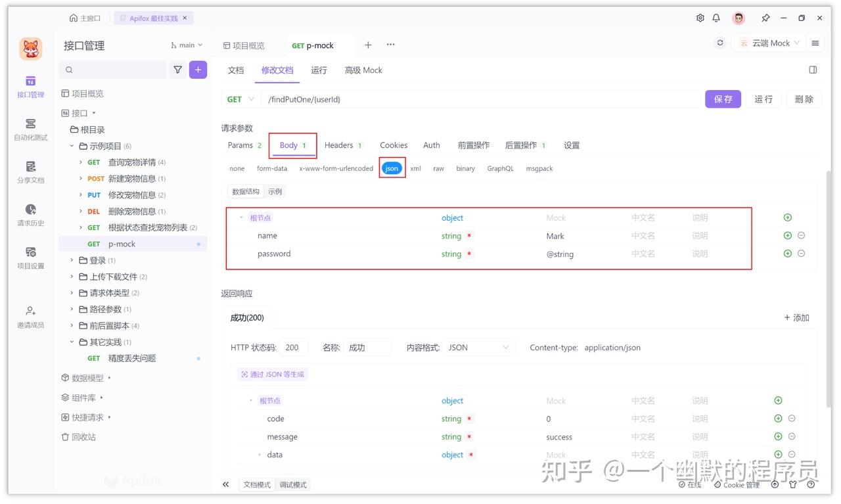Click the purple plus button to add new
Viewport: 841px width, 504px height.
click(x=198, y=70)
